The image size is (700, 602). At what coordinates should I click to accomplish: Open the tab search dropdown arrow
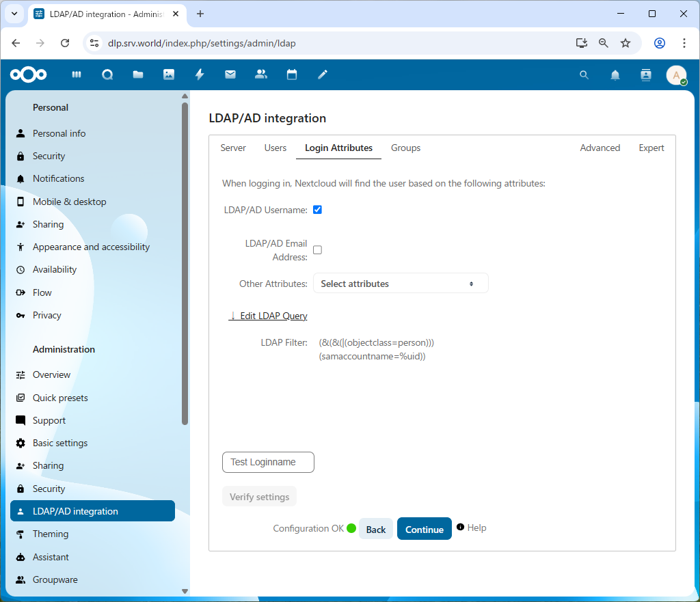click(14, 14)
